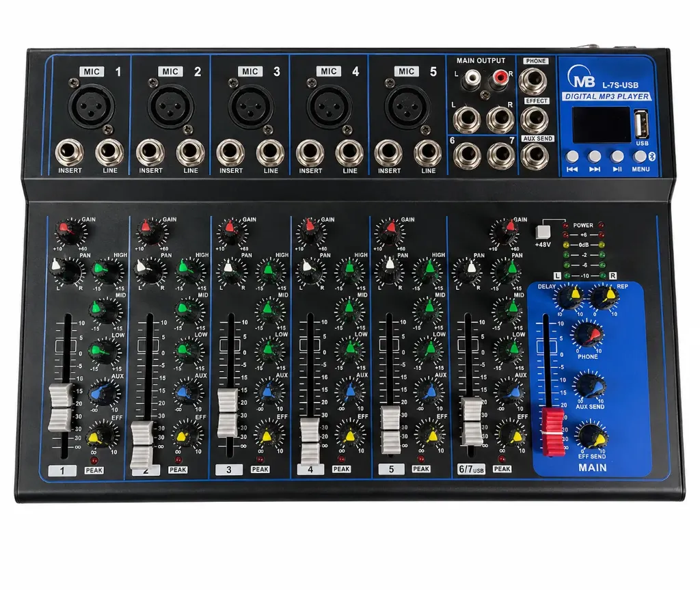
Task: Select the PHONE headphone jack
Action: tap(535, 81)
